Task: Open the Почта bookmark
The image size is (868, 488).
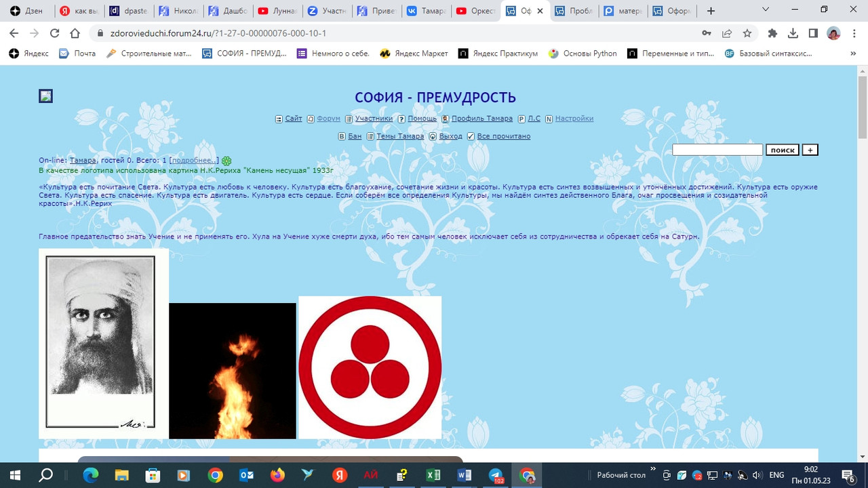Action: (x=77, y=54)
